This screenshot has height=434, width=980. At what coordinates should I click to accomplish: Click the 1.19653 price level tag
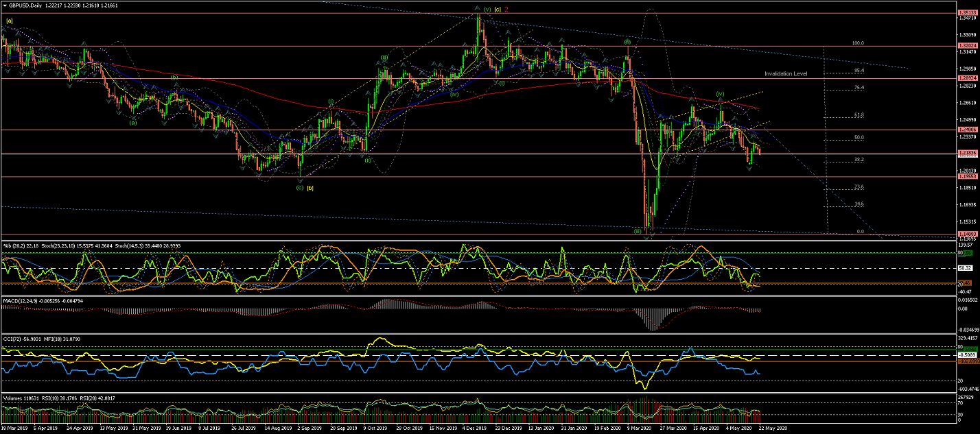(x=967, y=176)
